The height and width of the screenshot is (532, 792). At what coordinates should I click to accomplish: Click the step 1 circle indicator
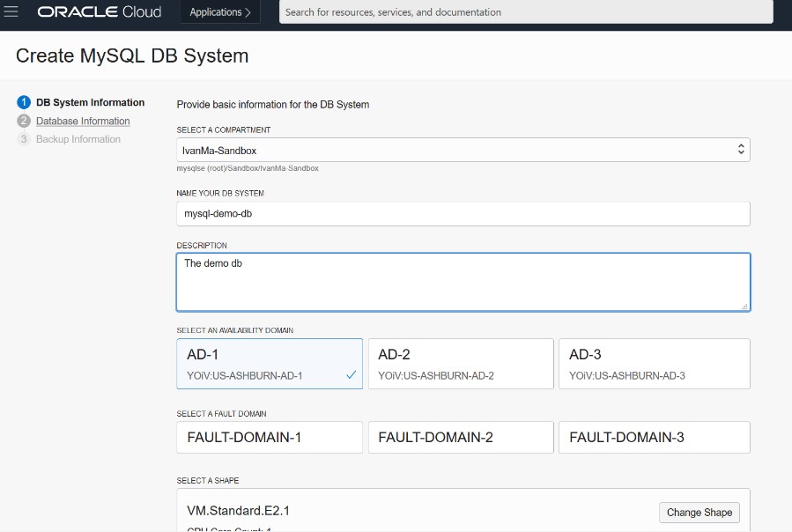24,103
